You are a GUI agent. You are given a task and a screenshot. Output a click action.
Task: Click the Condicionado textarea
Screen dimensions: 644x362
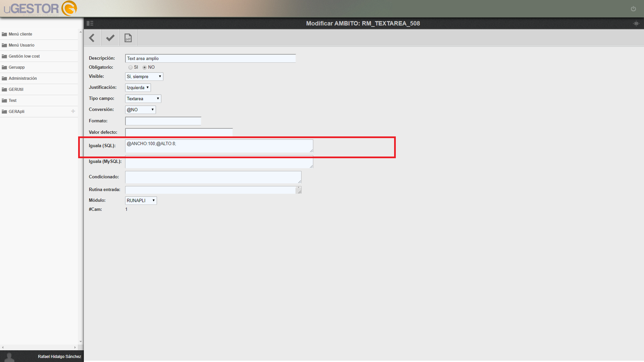click(213, 177)
